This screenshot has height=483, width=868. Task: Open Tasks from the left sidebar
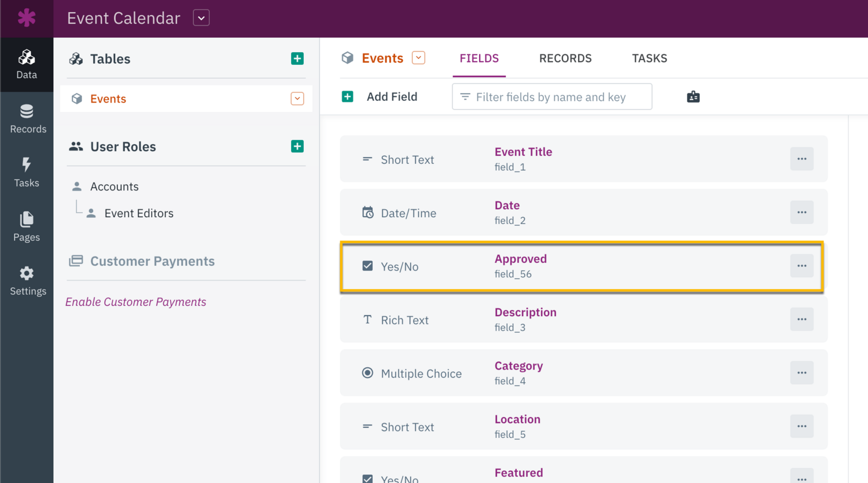point(27,173)
